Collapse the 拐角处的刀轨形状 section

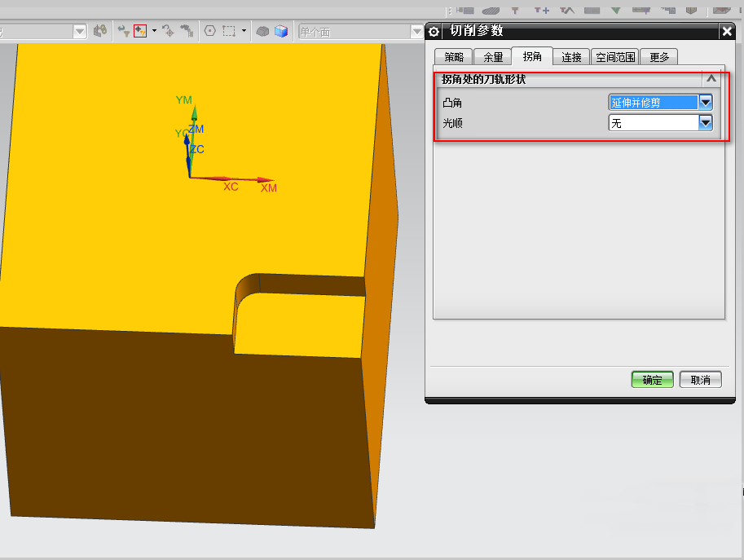point(711,79)
